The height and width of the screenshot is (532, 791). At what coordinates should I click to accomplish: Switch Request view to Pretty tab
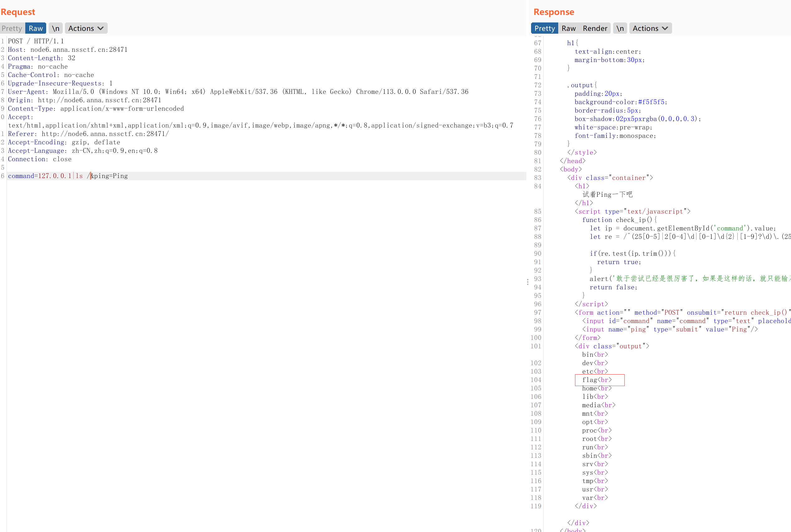coord(12,28)
